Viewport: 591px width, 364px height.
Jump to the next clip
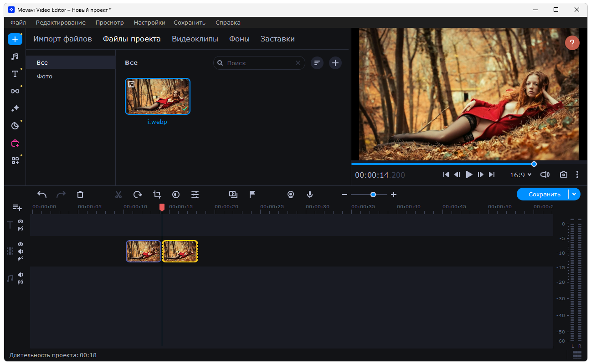(491, 174)
